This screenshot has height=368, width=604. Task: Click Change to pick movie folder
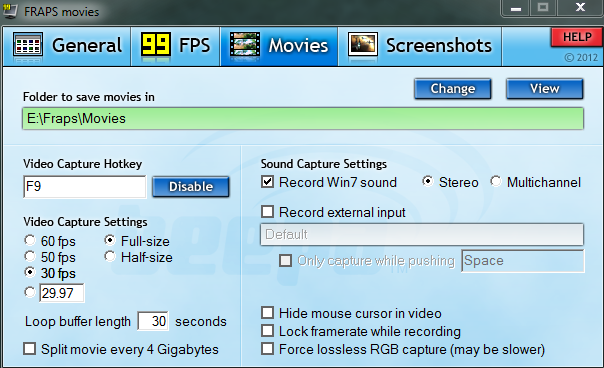click(453, 89)
